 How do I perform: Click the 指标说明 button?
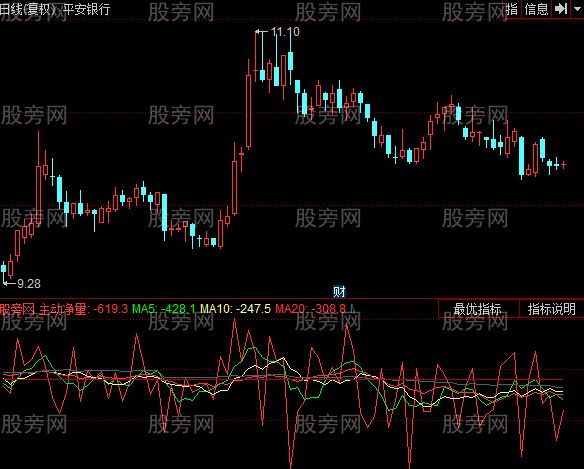(552, 309)
